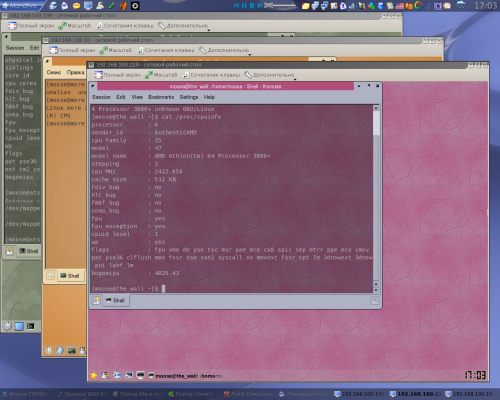Open the Settings menu in Konsole
Screen dimensions: 500x400
(189, 97)
